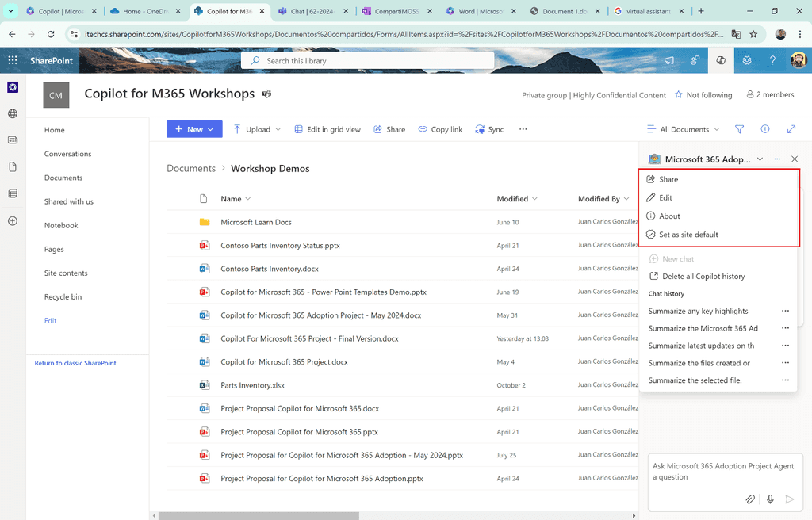Open the Modified By column dropdown
This screenshot has width=812, height=520.
coord(603,199)
